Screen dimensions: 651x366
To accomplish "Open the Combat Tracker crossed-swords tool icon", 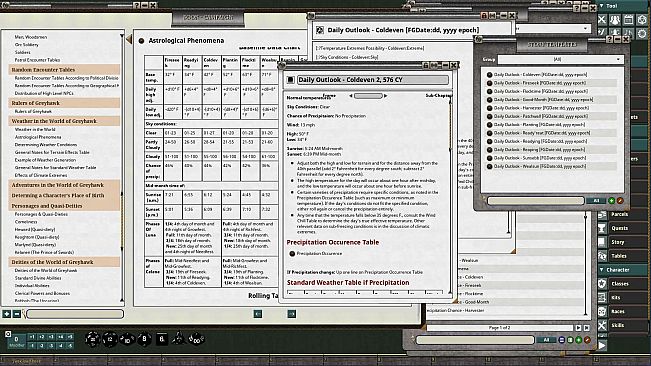I will 602,20.
